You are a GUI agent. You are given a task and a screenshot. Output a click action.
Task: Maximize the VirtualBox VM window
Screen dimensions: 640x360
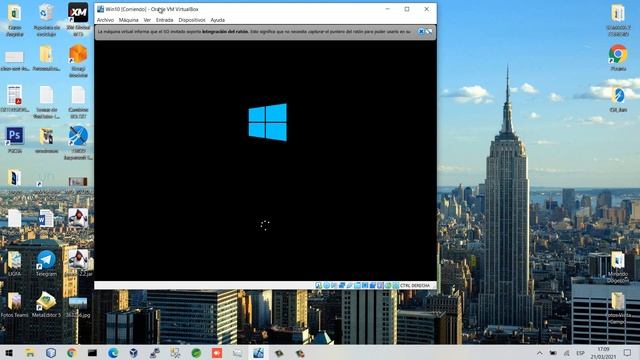pos(407,9)
